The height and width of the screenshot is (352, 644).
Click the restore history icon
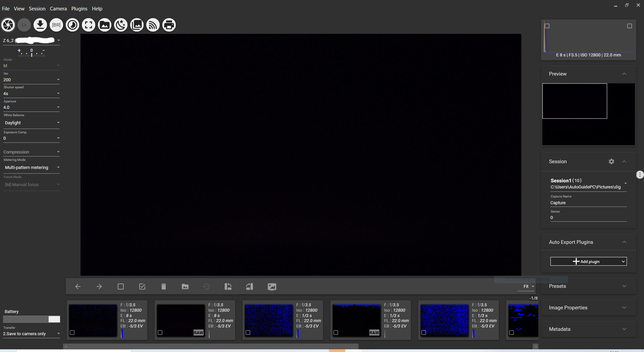[207, 287]
